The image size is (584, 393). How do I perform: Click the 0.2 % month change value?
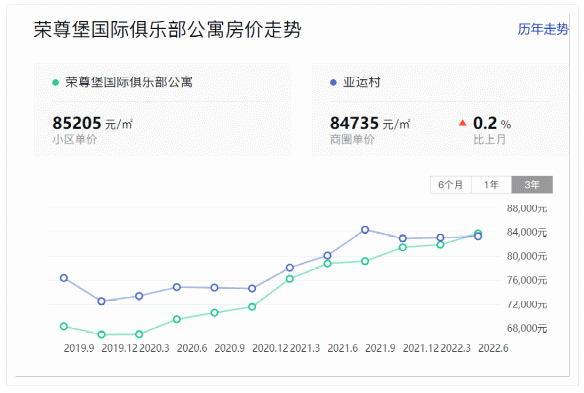click(492, 123)
